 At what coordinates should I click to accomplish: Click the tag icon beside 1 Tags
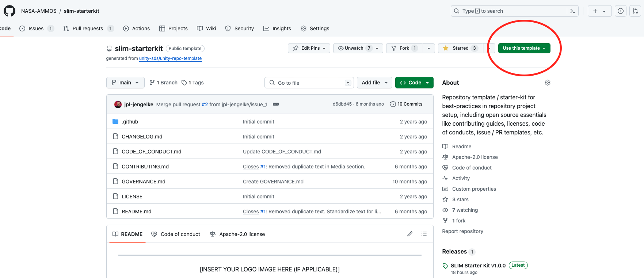pos(184,83)
